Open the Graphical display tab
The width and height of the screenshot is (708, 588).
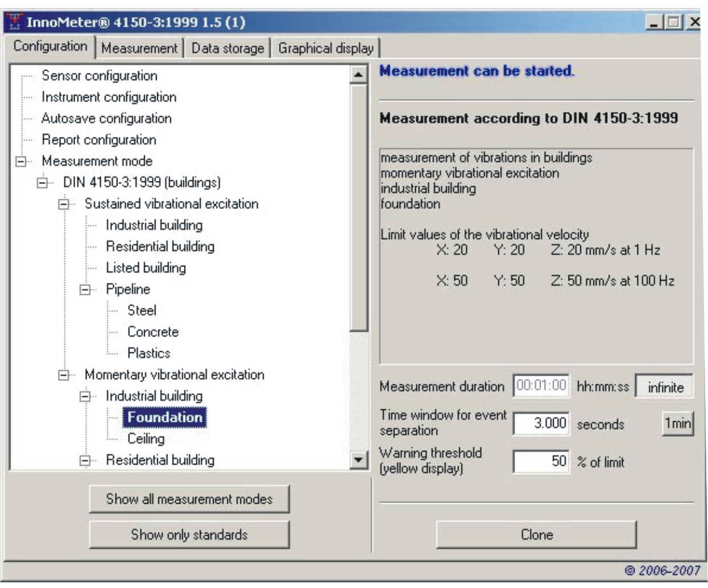[x=326, y=48]
